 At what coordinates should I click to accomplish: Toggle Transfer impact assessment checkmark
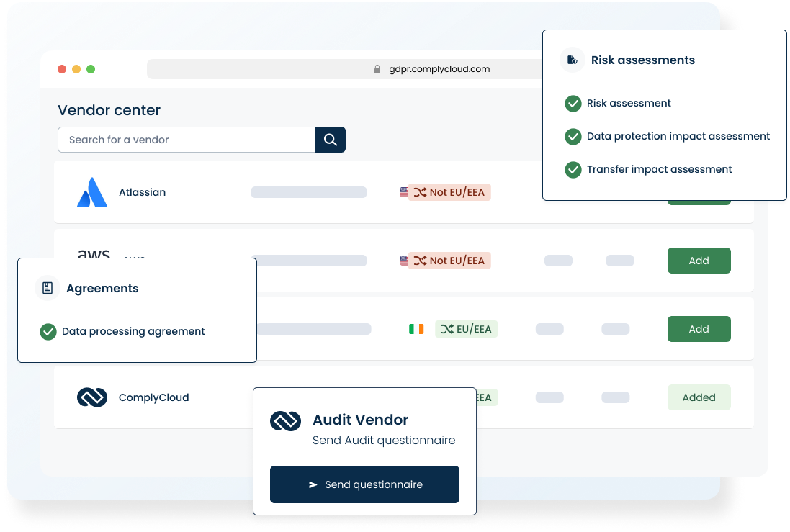coord(573,170)
